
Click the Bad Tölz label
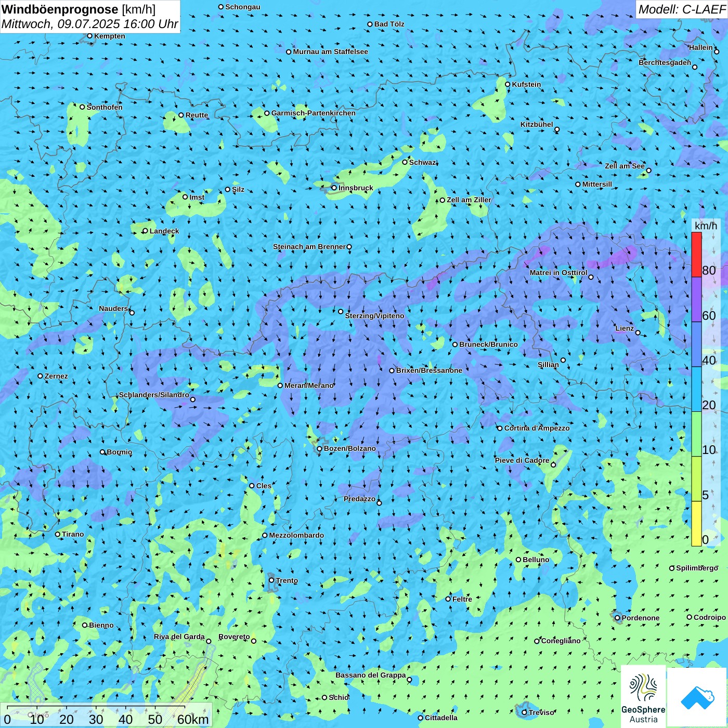pyautogui.click(x=389, y=24)
